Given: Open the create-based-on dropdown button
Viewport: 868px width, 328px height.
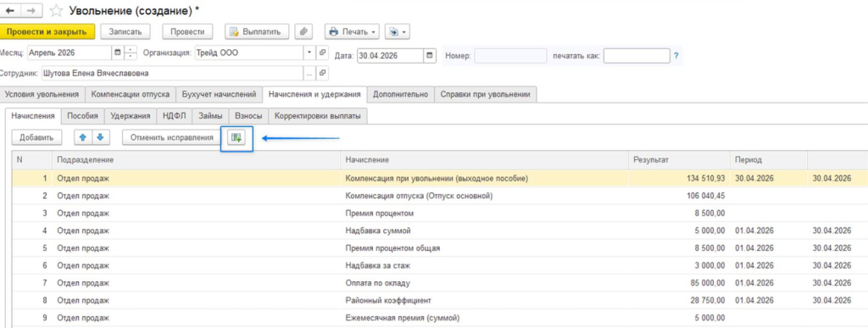Looking at the screenshot, I should pos(397,31).
